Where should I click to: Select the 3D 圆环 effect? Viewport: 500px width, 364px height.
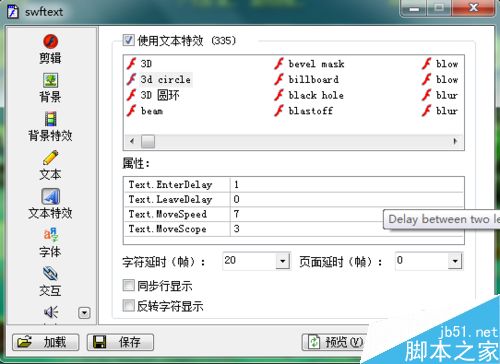tap(160, 95)
